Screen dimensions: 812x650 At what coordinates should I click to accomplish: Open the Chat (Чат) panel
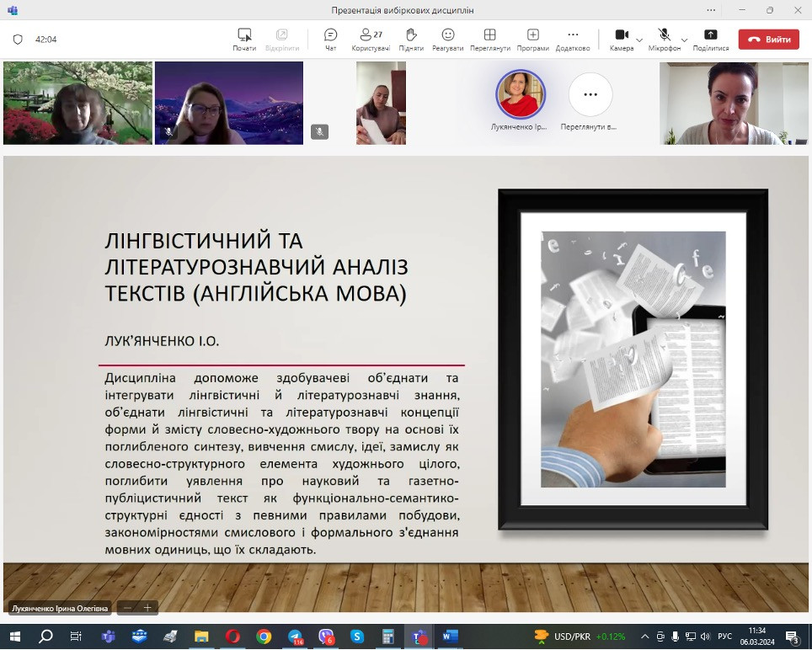330,39
